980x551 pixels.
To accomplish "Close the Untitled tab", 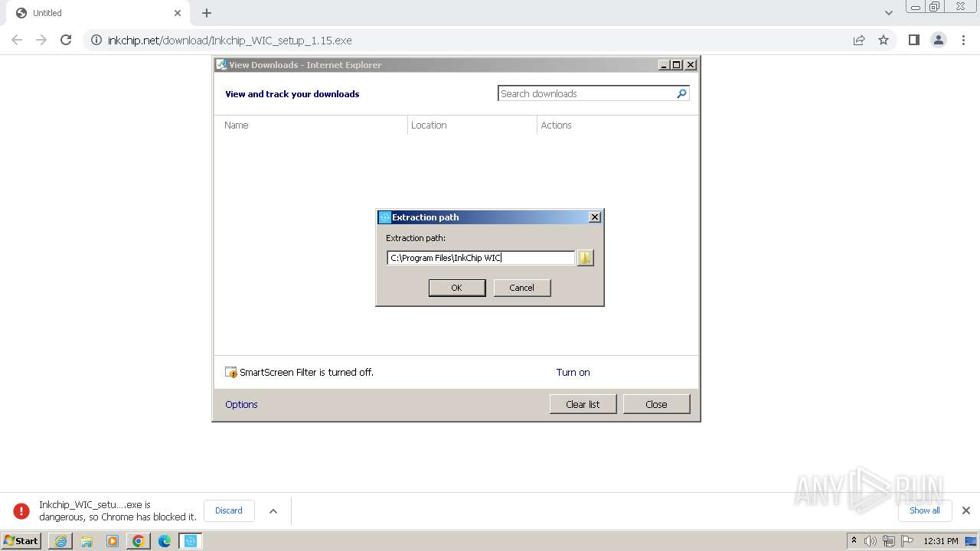I will tap(178, 13).
